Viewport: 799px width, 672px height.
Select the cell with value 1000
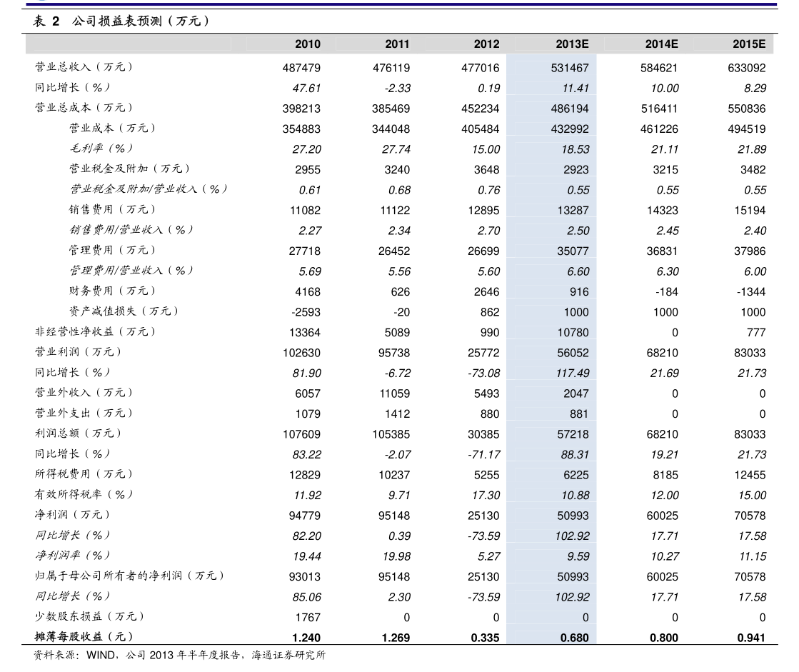(x=576, y=312)
